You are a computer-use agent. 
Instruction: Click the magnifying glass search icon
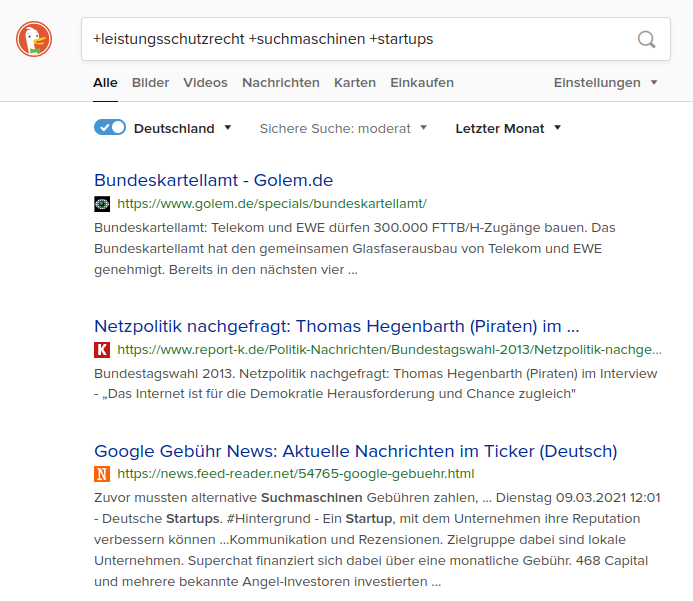click(647, 39)
